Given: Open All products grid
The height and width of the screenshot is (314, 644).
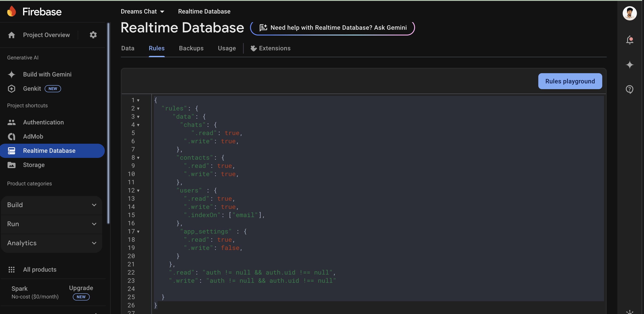Looking at the screenshot, I should point(40,270).
